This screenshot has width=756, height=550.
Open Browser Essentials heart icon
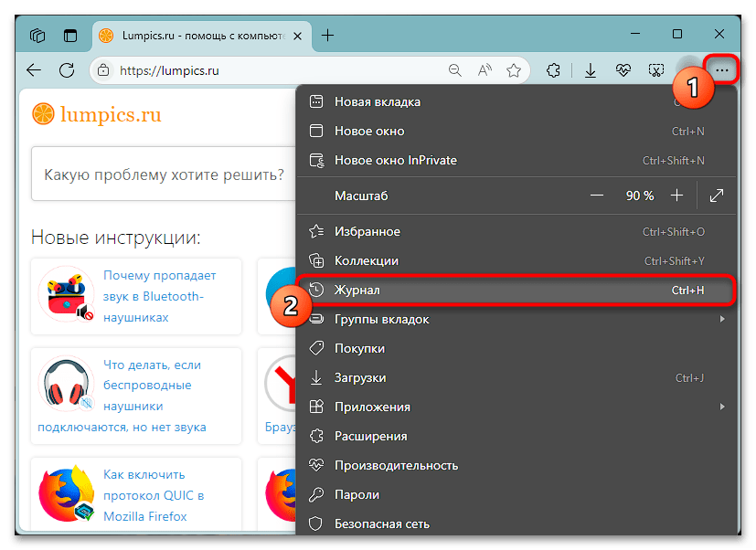623,69
